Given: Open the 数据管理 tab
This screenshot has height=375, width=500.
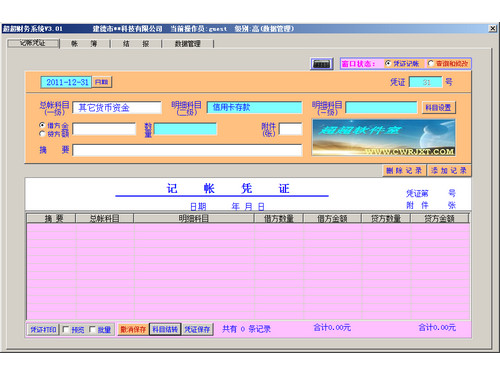Looking at the screenshot, I should click(x=188, y=44).
